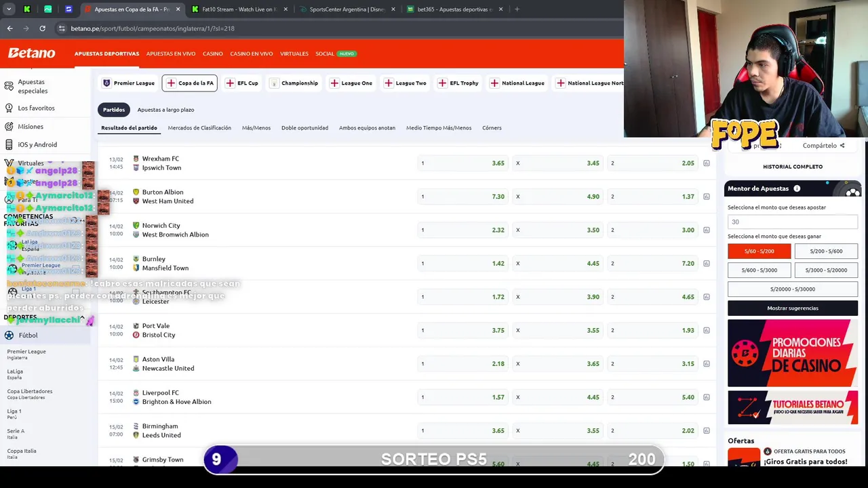
Task: Open Apuestas especiales sidebar icon
Action: 9,86
